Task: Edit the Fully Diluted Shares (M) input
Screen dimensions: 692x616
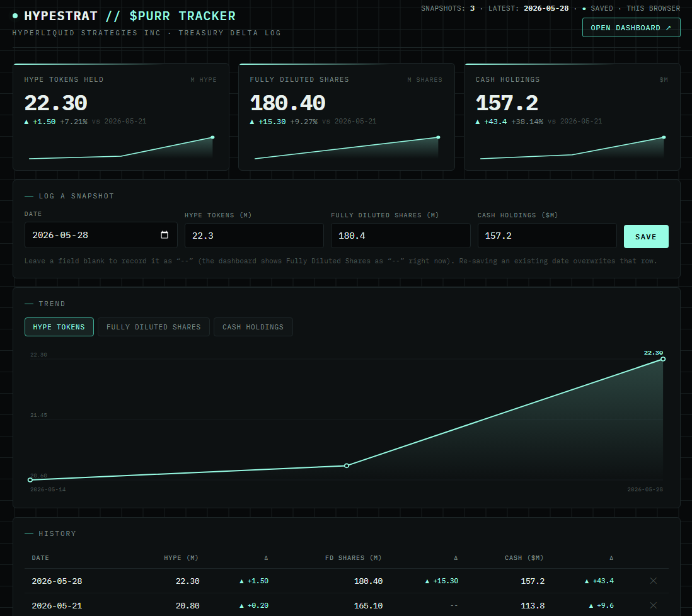Action: coord(400,236)
